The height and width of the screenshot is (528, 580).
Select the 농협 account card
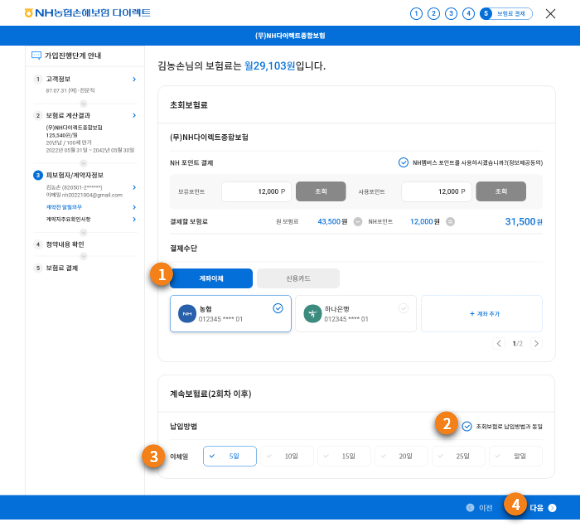point(230,313)
